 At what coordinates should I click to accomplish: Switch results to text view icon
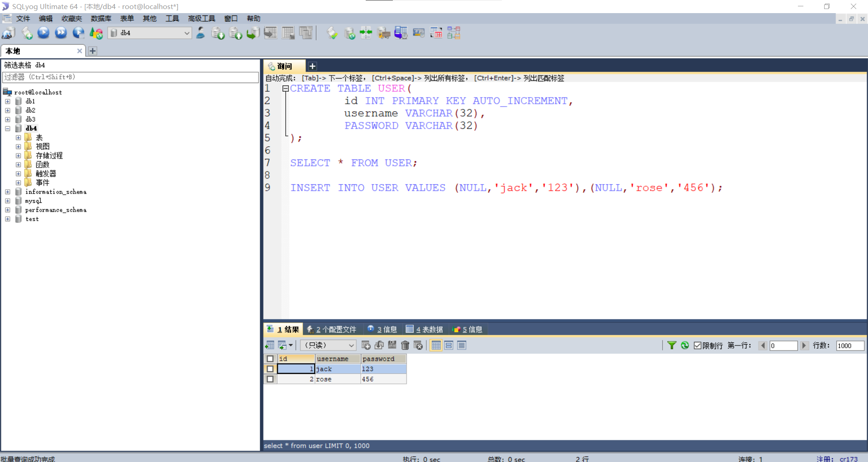click(x=462, y=345)
